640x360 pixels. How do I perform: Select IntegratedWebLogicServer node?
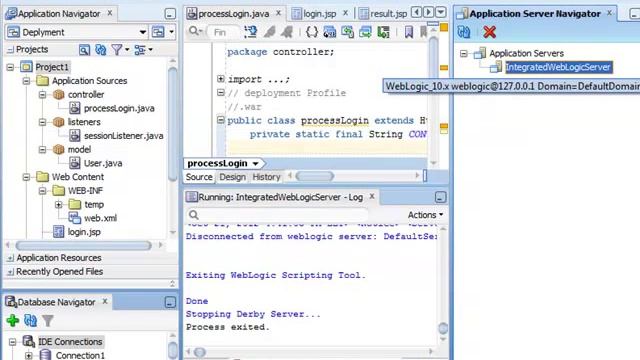(558, 67)
